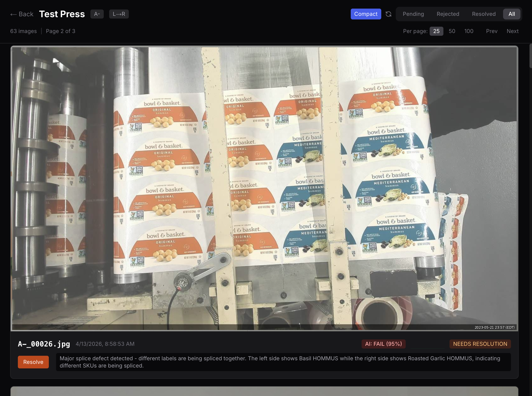Click the NEEDS RESOLUTION status badge

pyautogui.click(x=480, y=344)
